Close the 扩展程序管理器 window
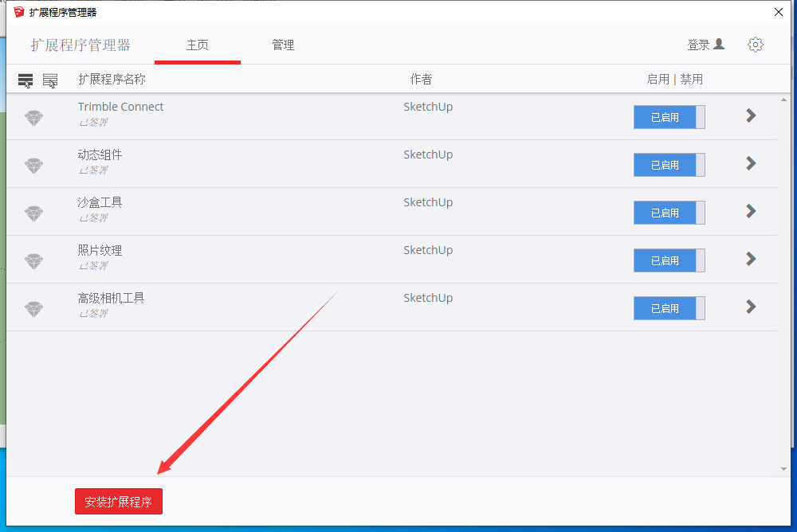Image resolution: width=797 pixels, height=532 pixels. [x=778, y=12]
